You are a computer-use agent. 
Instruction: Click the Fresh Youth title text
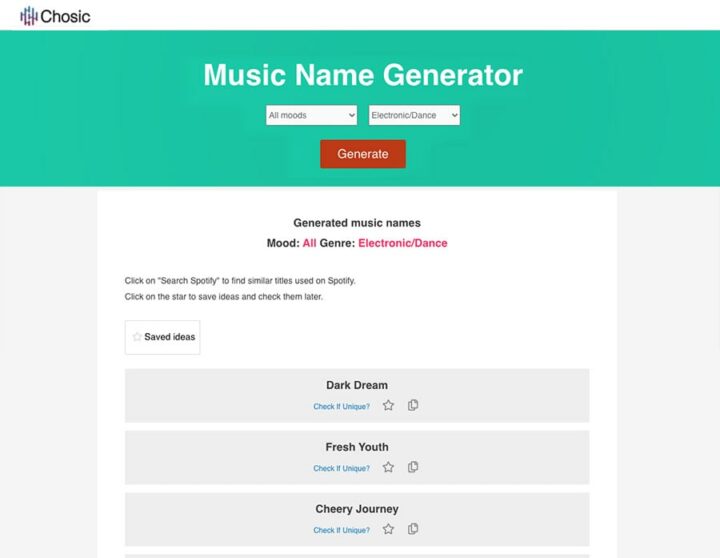tap(357, 447)
